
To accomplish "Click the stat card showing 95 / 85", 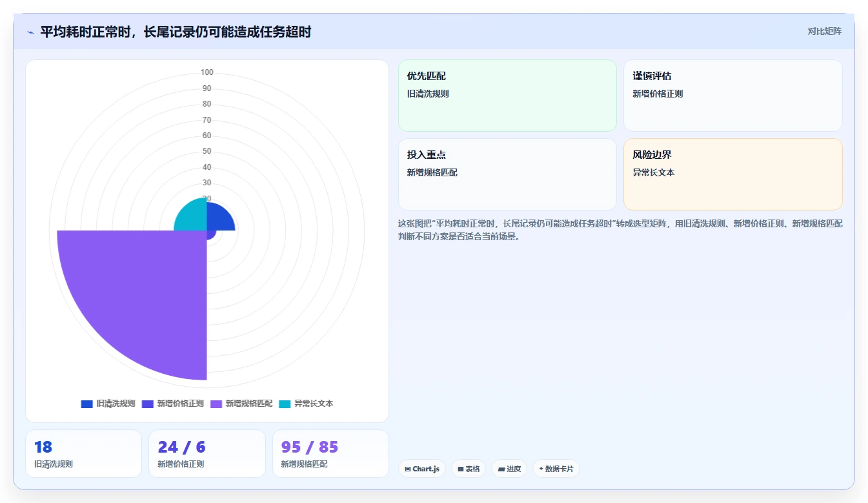I will (x=331, y=454).
